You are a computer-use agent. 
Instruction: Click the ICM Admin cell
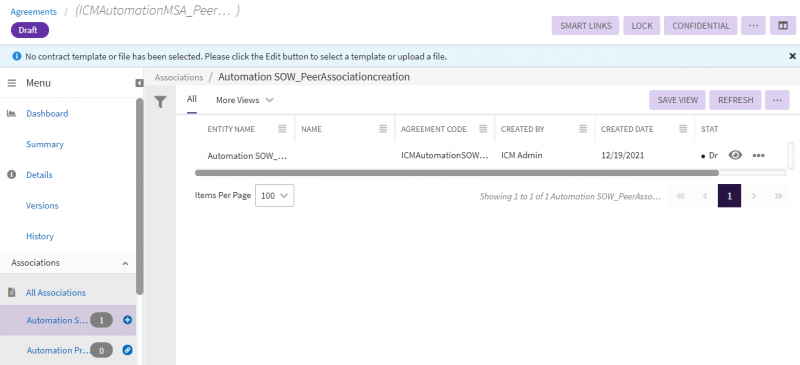point(521,156)
